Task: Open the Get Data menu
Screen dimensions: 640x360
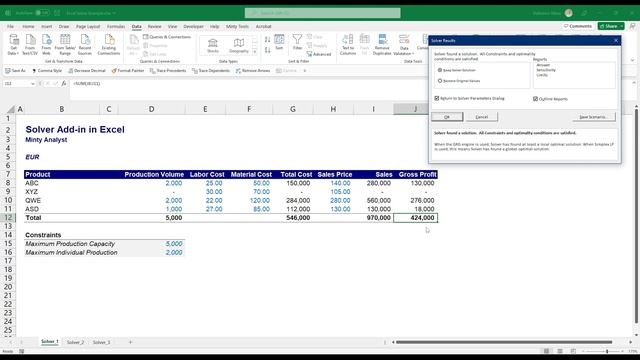Action: 13,44
